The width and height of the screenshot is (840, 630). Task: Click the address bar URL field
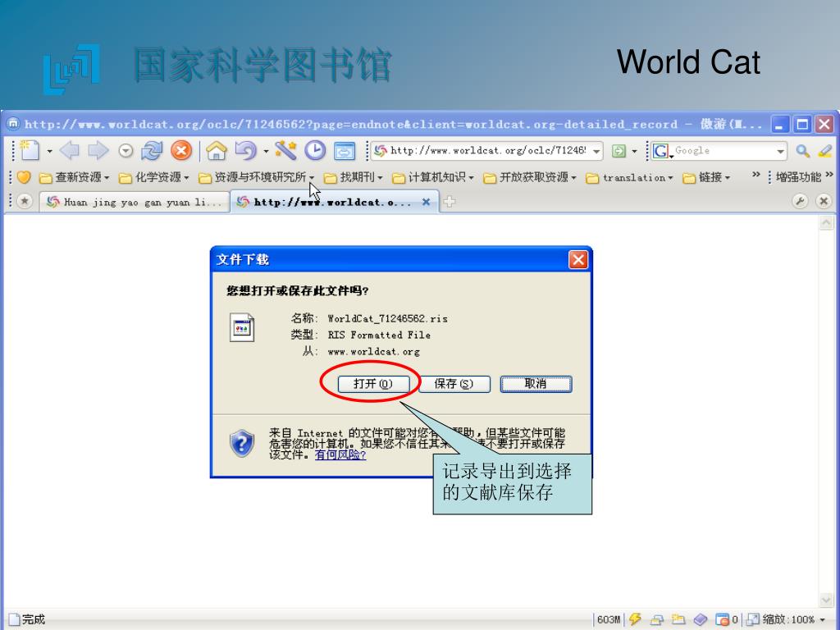(486, 151)
